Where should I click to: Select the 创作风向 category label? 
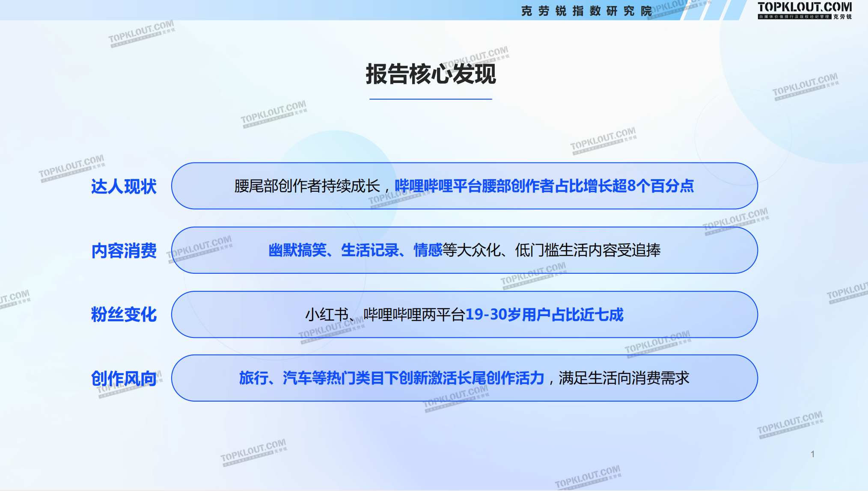point(124,379)
